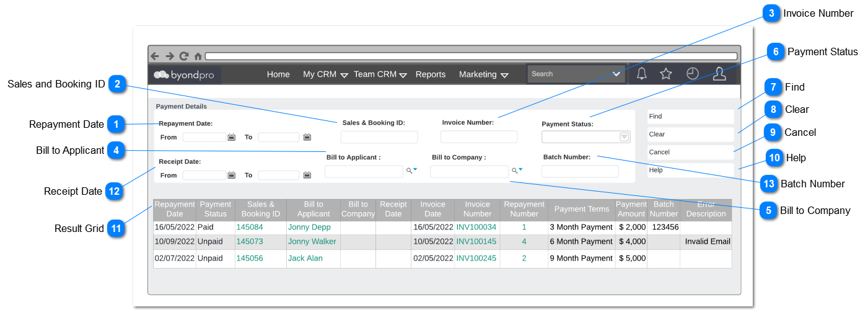Open favorites star icon
Image resolution: width=868 pixels, height=312 pixels.
tap(666, 74)
